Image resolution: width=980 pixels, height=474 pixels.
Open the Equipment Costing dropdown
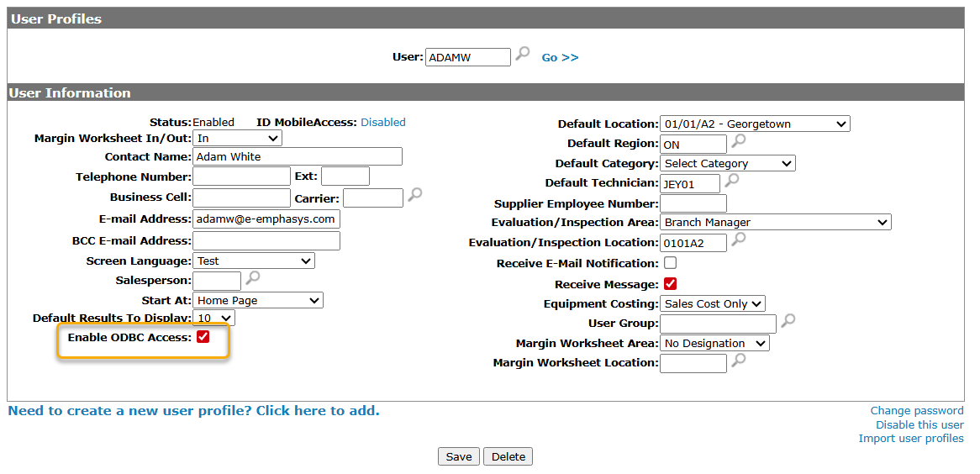712,303
